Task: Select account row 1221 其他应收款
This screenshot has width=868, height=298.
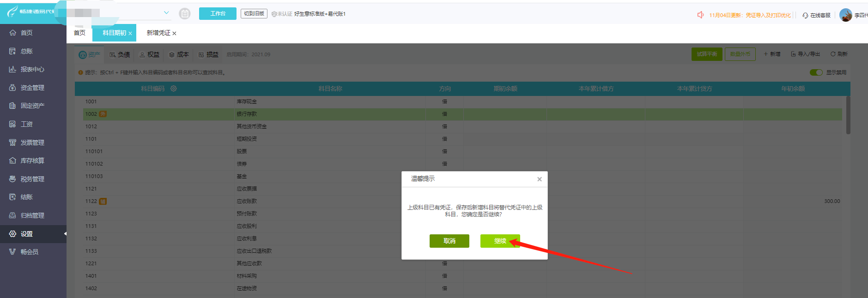Action: click(462, 263)
